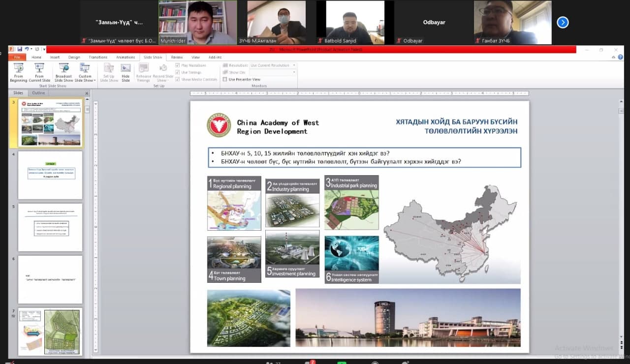The image size is (630, 364).
Task: Start slide show From Current Slide
Action: click(x=39, y=72)
